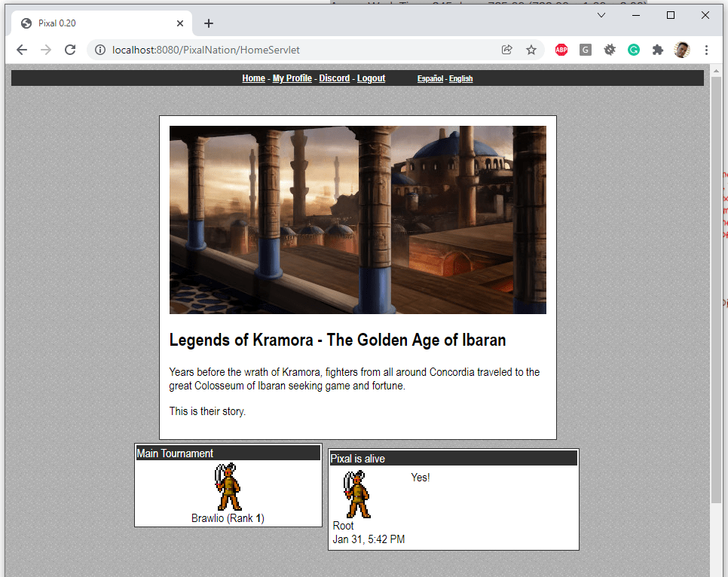Click the Ibaran colosseum banner image
The height and width of the screenshot is (577, 728).
[x=357, y=219]
